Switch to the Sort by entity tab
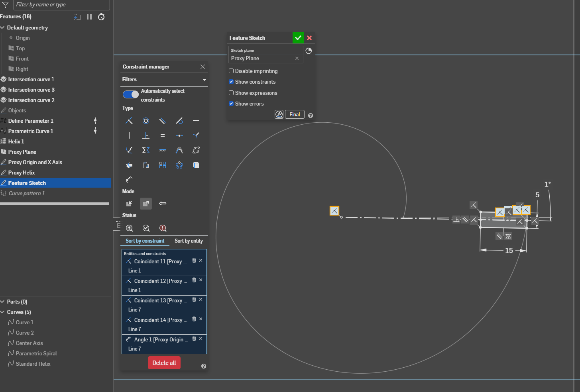 coord(189,241)
